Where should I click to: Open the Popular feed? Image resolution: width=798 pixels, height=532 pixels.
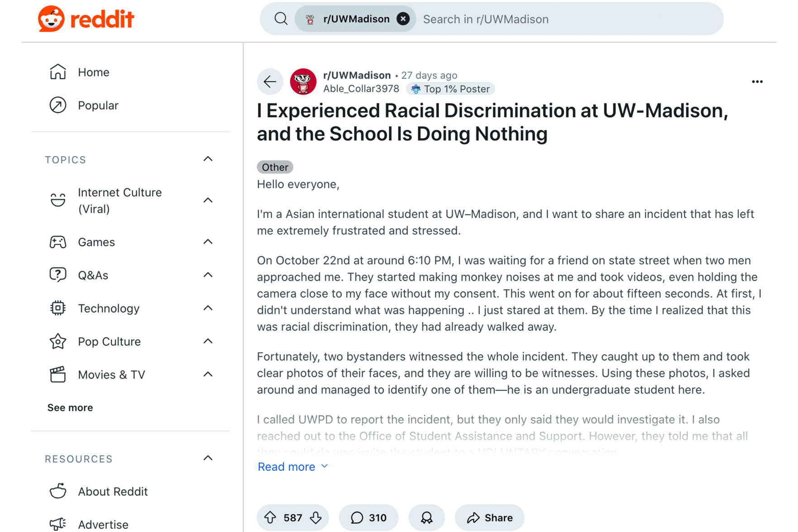pos(98,105)
